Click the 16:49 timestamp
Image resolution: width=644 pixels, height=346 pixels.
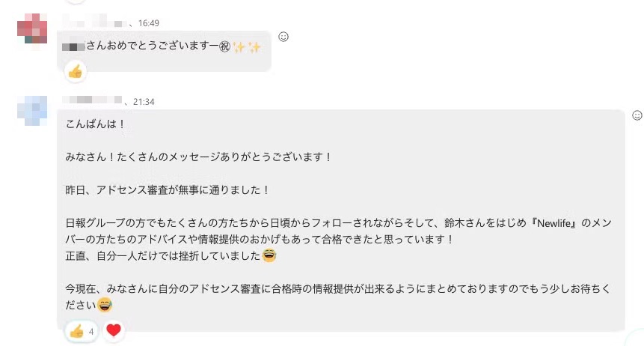149,23
